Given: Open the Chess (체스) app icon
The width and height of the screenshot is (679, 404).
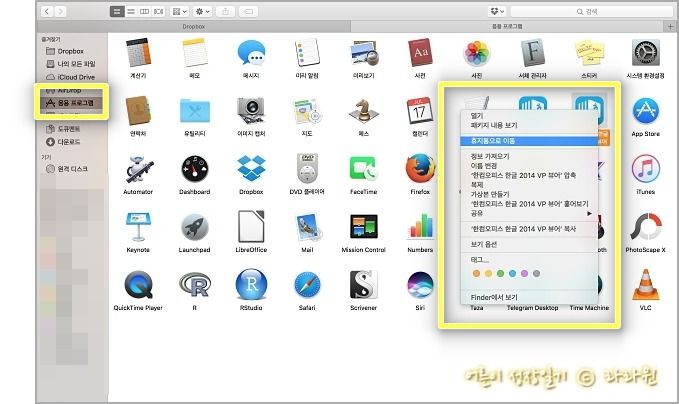Looking at the screenshot, I should pyautogui.click(x=364, y=111).
